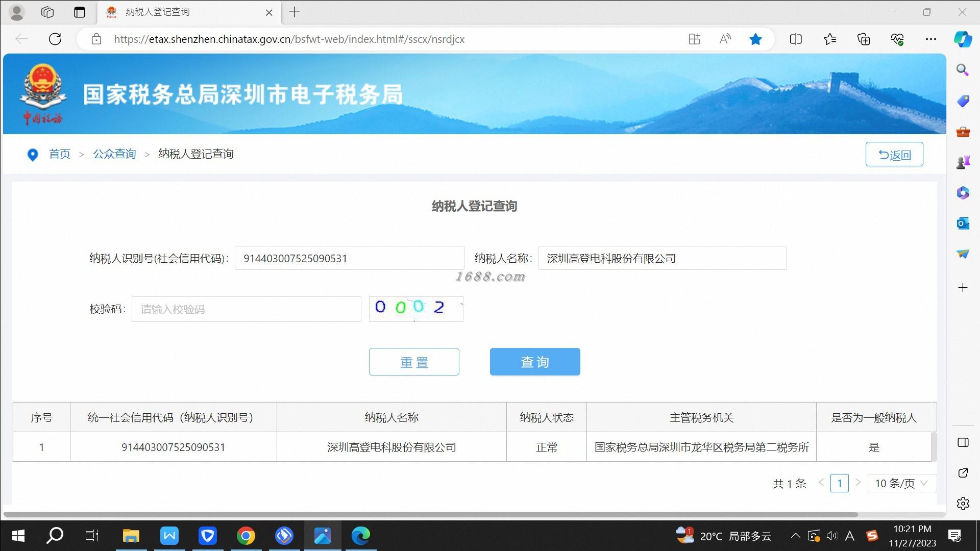Select page 1 in pagination
This screenshot has height=551, width=980.
pyautogui.click(x=840, y=483)
